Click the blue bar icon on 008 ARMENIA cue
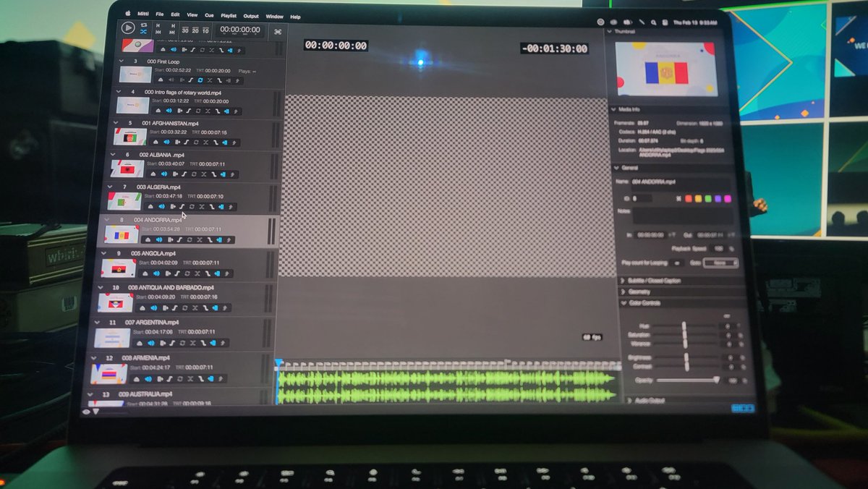Screen dimensions: 868x489 [x=212, y=378]
